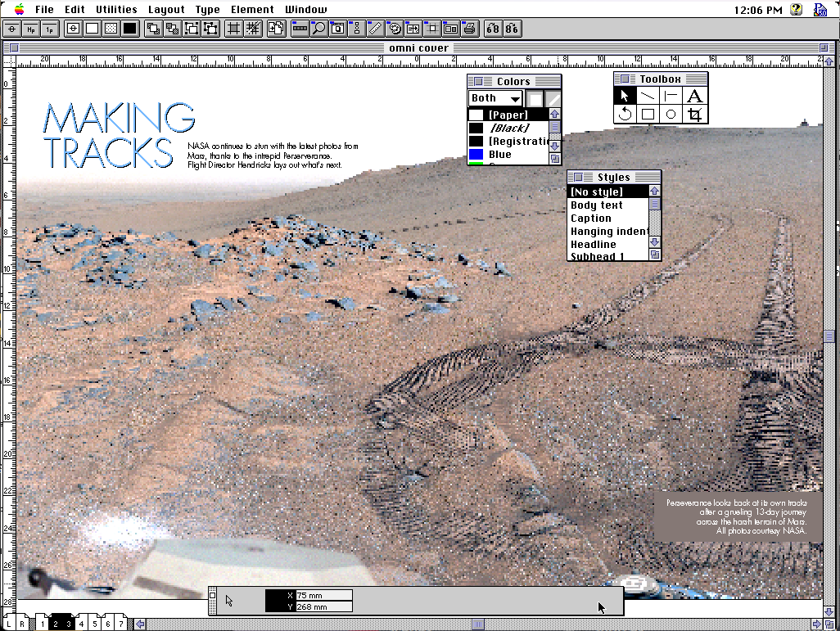Image resolution: width=840 pixels, height=631 pixels.
Task: Open the Element menu
Action: [252, 9]
